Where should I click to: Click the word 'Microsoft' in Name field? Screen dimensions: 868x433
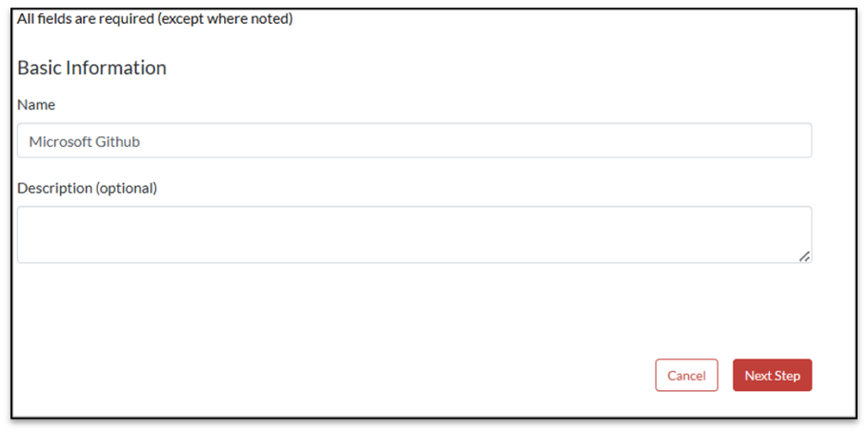(60, 141)
